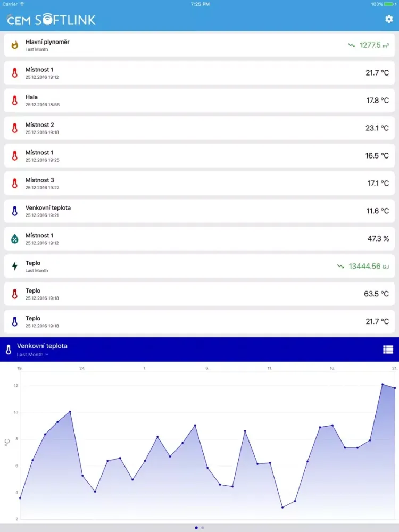Select the 17.8 °C value for Hala
The height and width of the screenshot is (532, 399).
378,101
